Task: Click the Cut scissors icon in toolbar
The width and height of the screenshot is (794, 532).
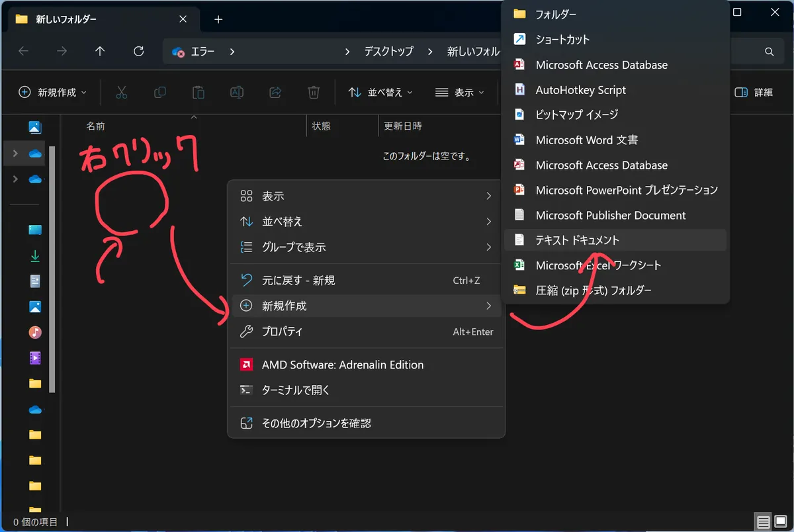Action: click(x=121, y=93)
